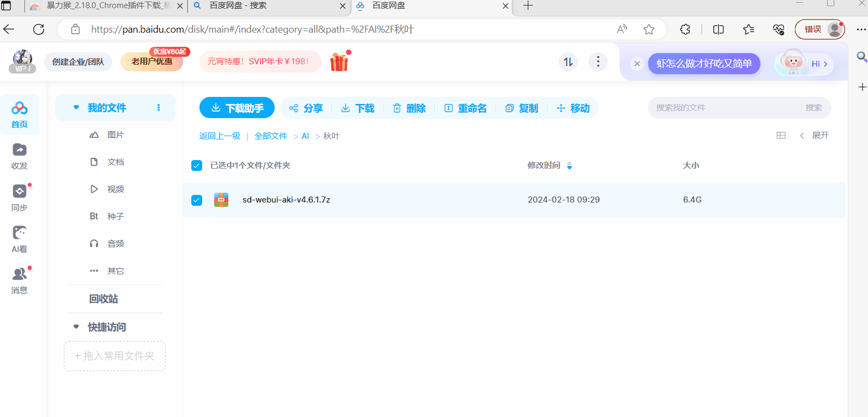
Task: Open 收发 in the left sidebar
Action: point(20,156)
